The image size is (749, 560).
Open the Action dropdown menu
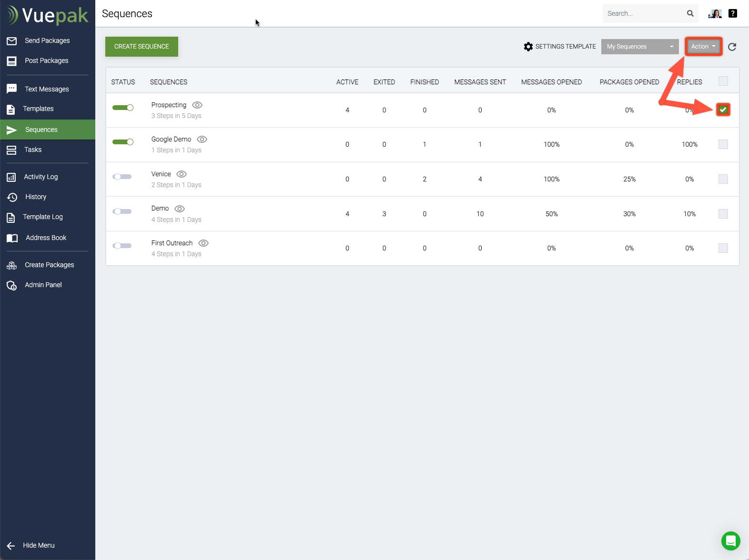(703, 47)
